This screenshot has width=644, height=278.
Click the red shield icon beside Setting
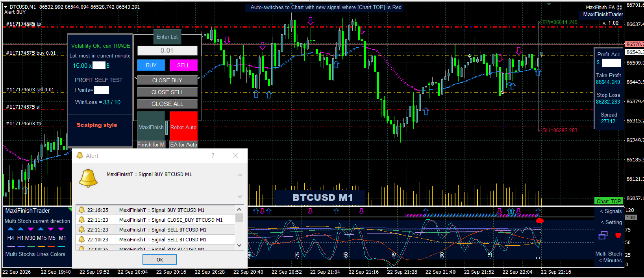click(618, 235)
